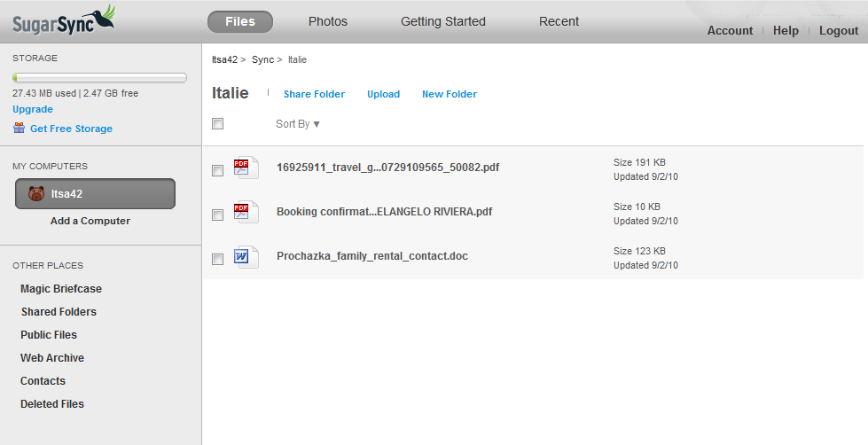Click the SugarSync hummingbird logo

64,21
